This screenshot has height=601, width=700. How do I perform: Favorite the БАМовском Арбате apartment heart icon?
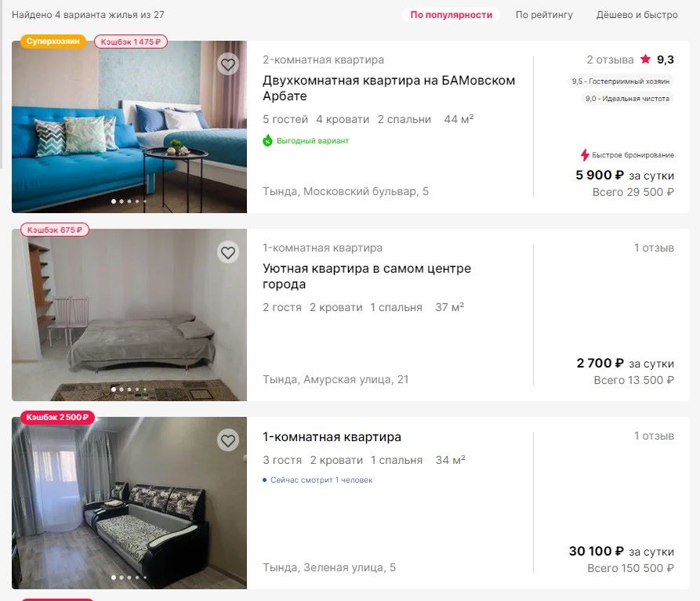coord(228,65)
